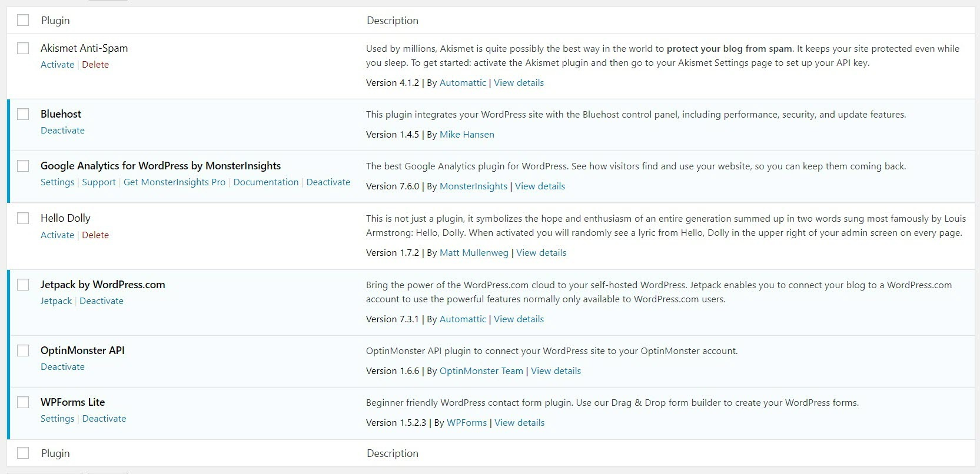Image resolution: width=980 pixels, height=474 pixels.
Task: Delete the Akismet Anti-Spam plugin
Action: pyautogui.click(x=95, y=65)
